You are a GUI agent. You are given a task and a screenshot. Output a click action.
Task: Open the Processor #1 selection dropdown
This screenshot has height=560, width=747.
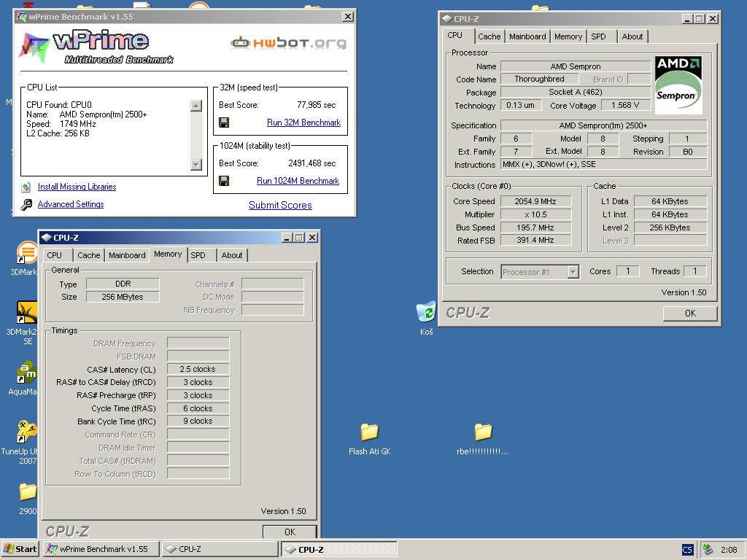[x=573, y=272]
